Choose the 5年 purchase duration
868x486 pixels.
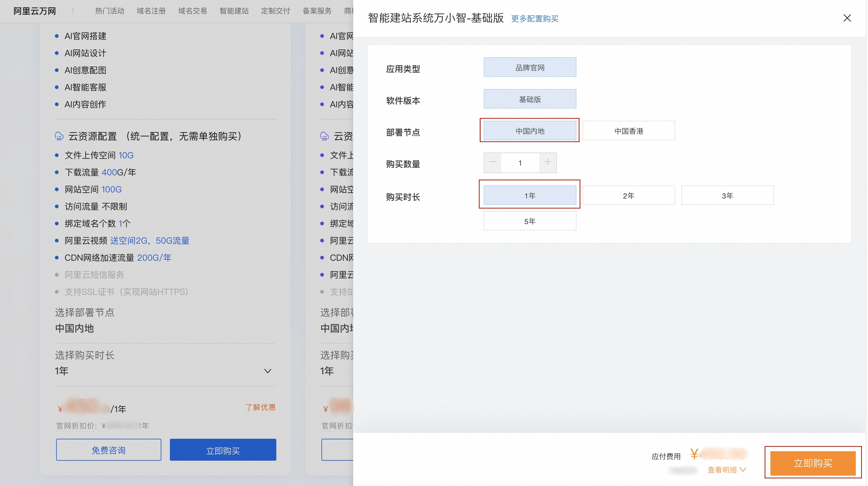529,221
